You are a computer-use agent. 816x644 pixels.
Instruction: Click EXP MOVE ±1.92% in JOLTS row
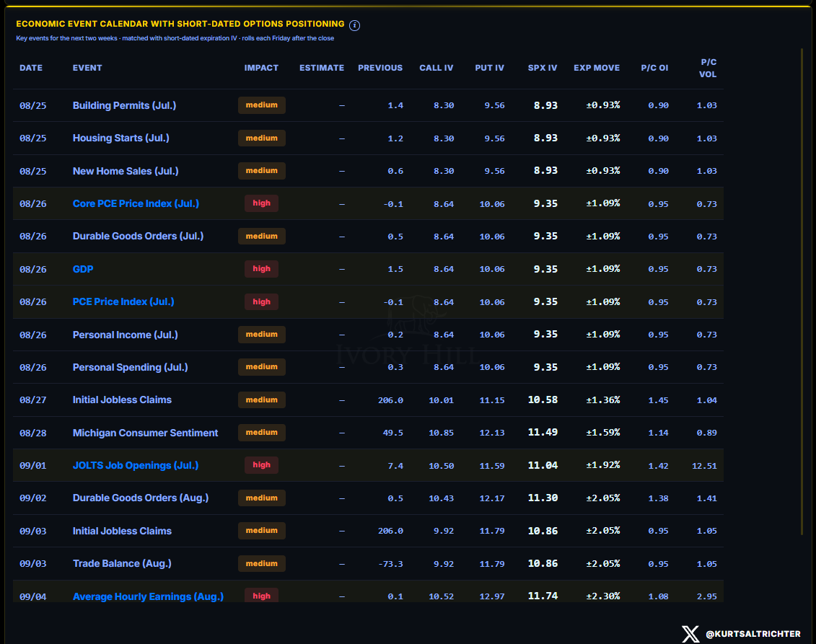click(x=602, y=465)
